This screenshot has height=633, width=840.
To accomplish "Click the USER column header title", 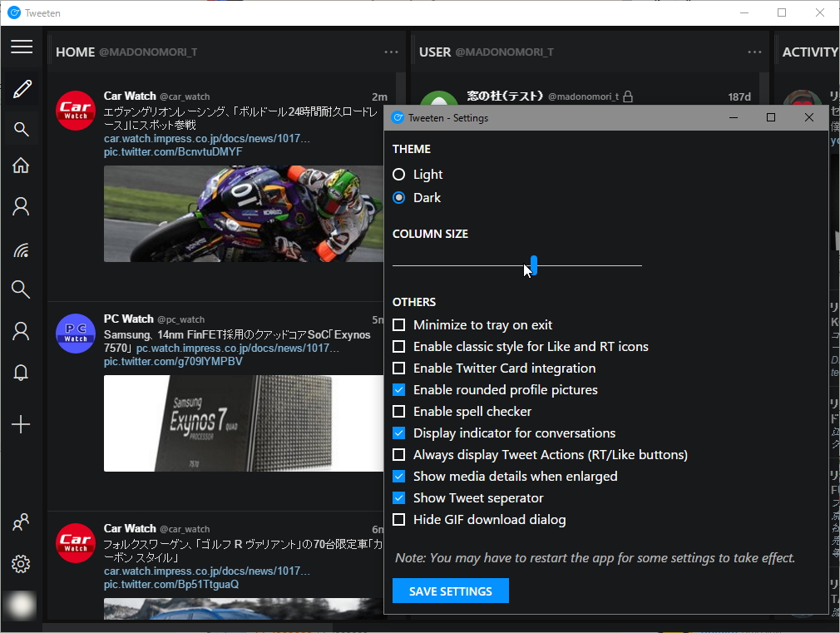I will click(435, 52).
